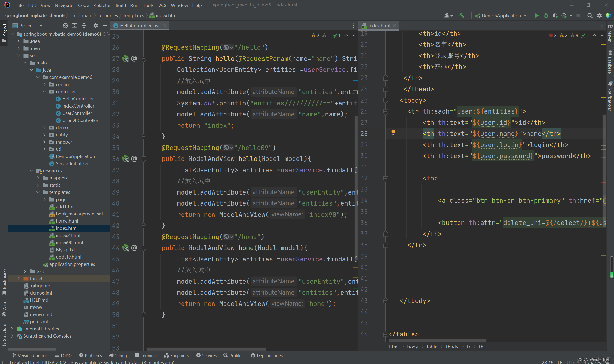Image resolution: width=614 pixels, height=364 pixels.
Task: Click the gutter run icon at line 27
Action: tap(125, 59)
